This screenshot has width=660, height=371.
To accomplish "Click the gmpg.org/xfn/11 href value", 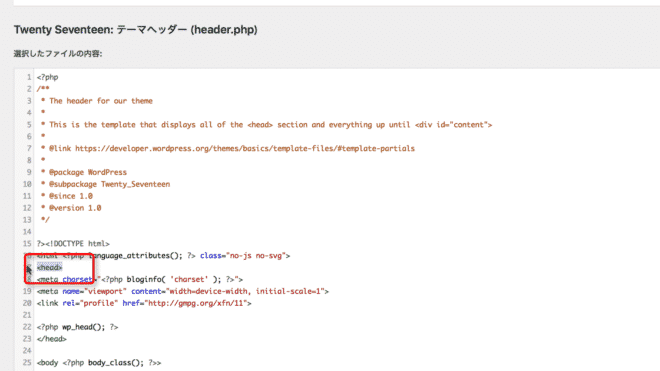I will [198, 303].
